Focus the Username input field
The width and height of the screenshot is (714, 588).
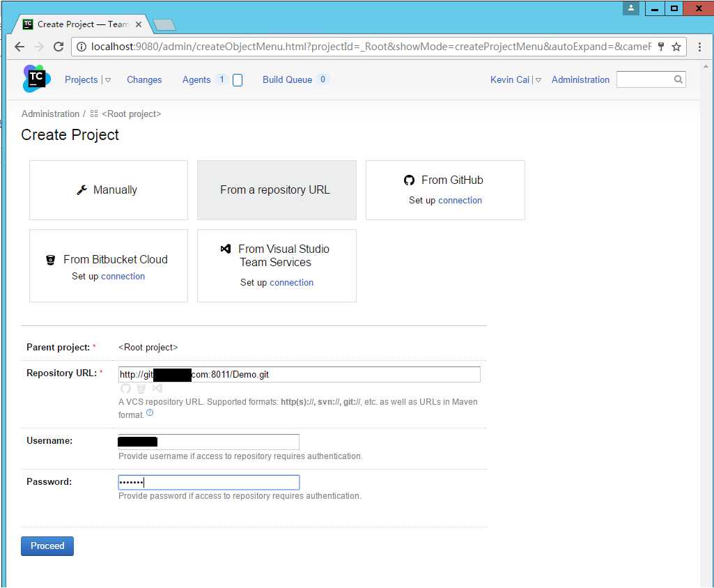pyautogui.click(x=208, y=441)
